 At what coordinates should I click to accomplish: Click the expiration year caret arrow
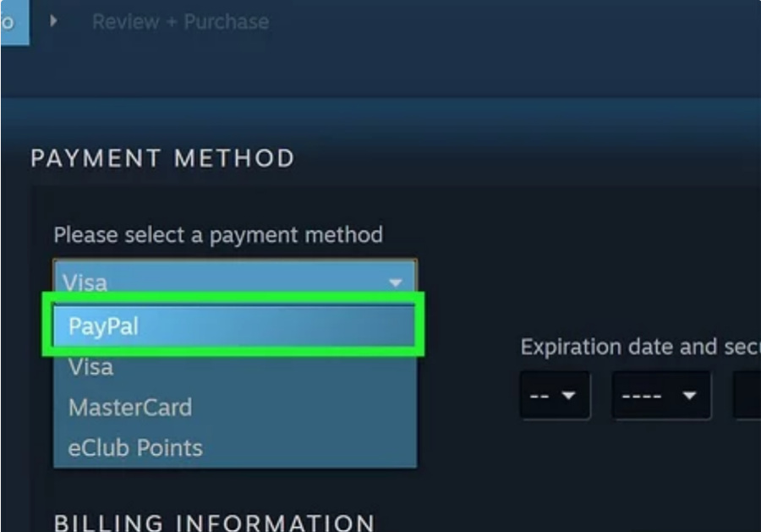pos(689,396)
